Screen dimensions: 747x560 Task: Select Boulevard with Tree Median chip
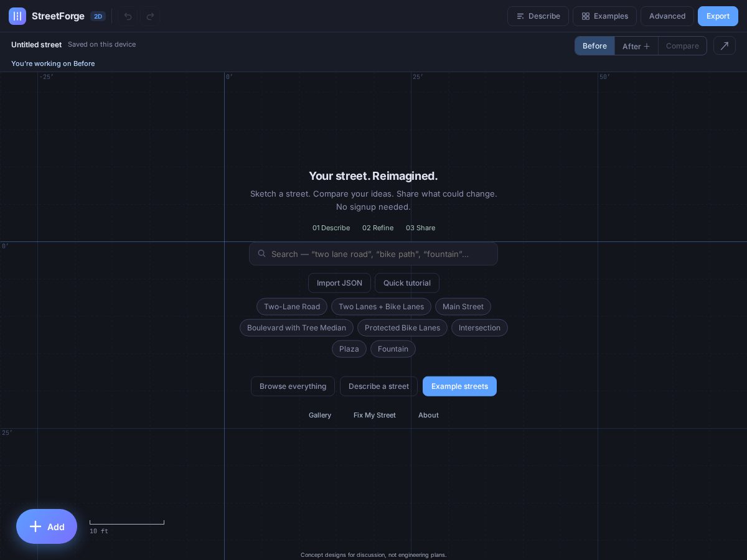[296, 328]
